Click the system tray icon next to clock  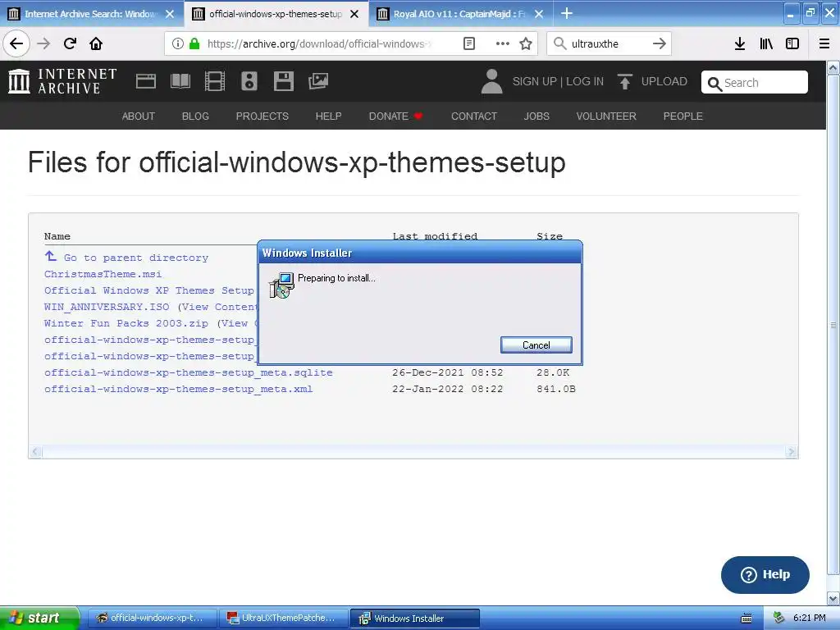click(779, 619)
